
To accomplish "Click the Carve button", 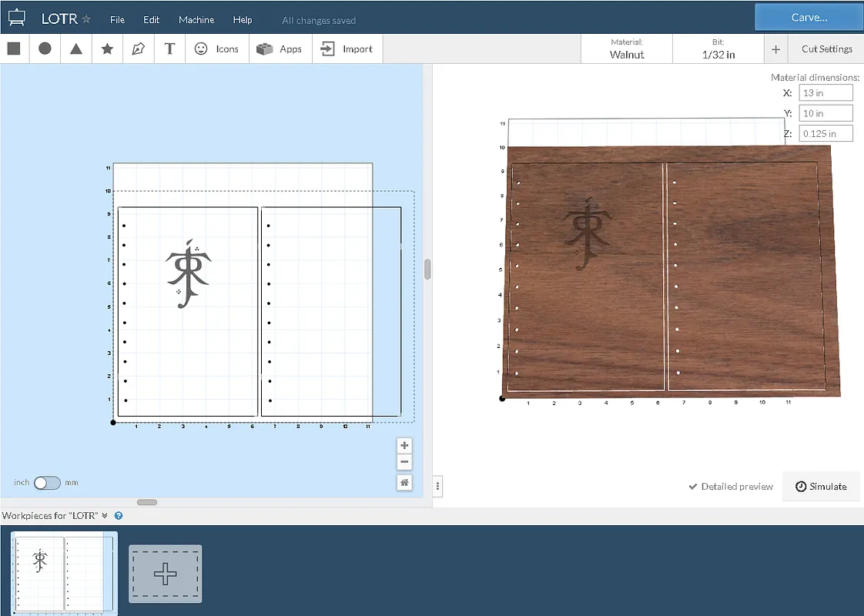I will (x=809, y=17).
